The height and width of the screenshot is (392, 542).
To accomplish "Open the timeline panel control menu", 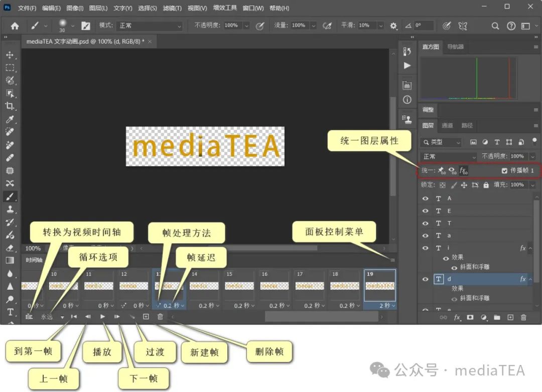I will coord(392,260).
